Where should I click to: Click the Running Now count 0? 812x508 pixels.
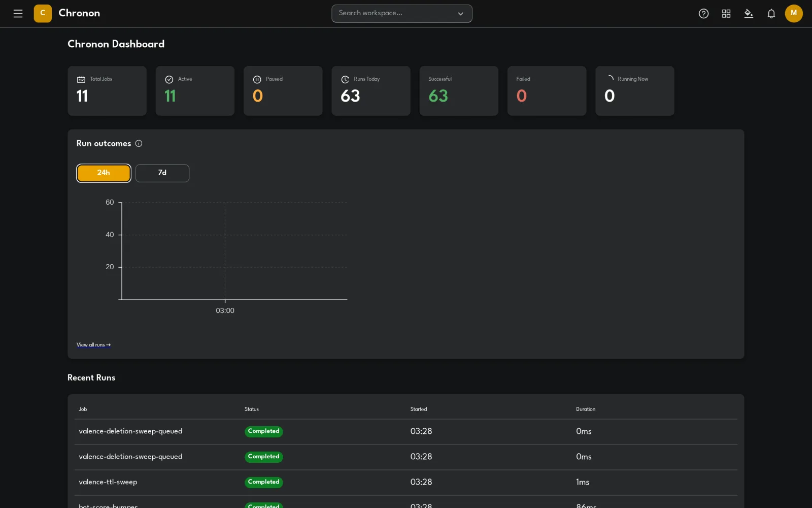[610, 96]
